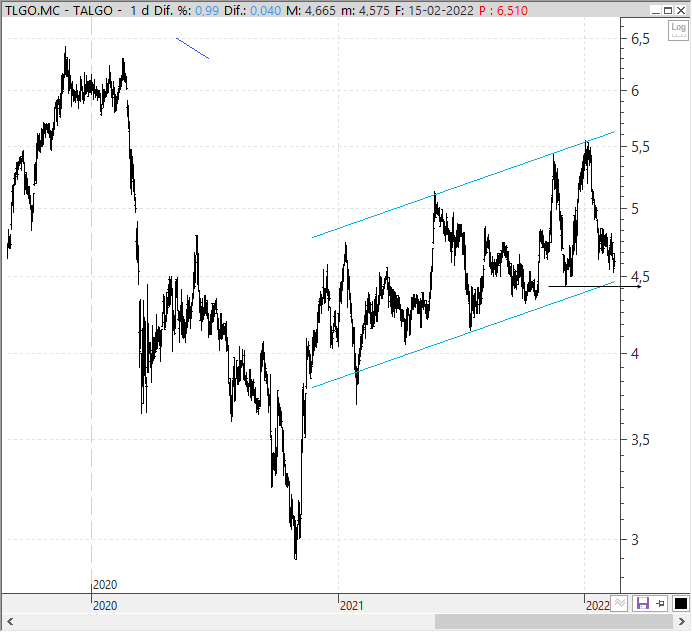692x632 pixels.
Task: Select the short dark blue trend line
Action: [x=192, y=48]
